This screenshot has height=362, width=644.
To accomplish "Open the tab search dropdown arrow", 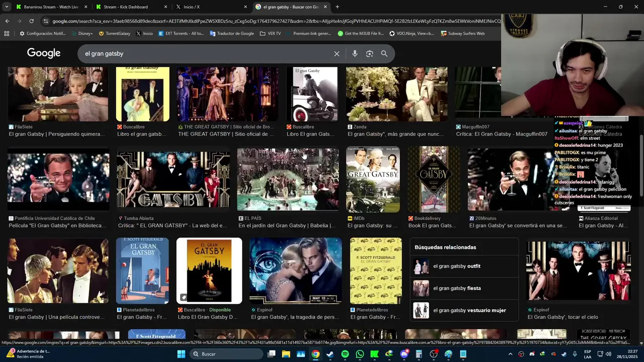I will click(7, 7).
